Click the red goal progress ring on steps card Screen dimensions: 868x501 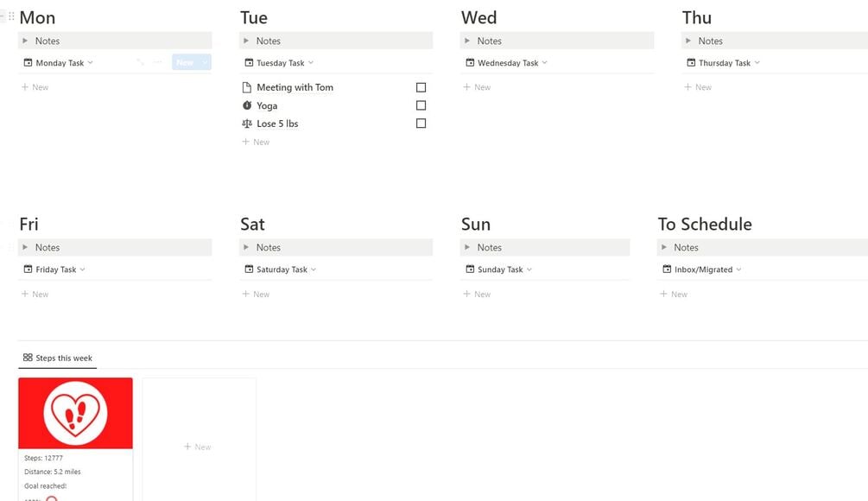coord(52,498)
